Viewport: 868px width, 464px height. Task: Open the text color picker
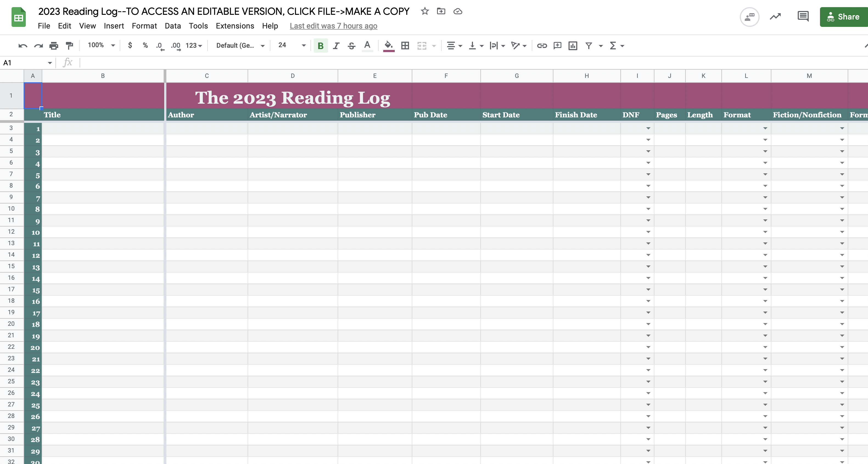pos(367,46)
